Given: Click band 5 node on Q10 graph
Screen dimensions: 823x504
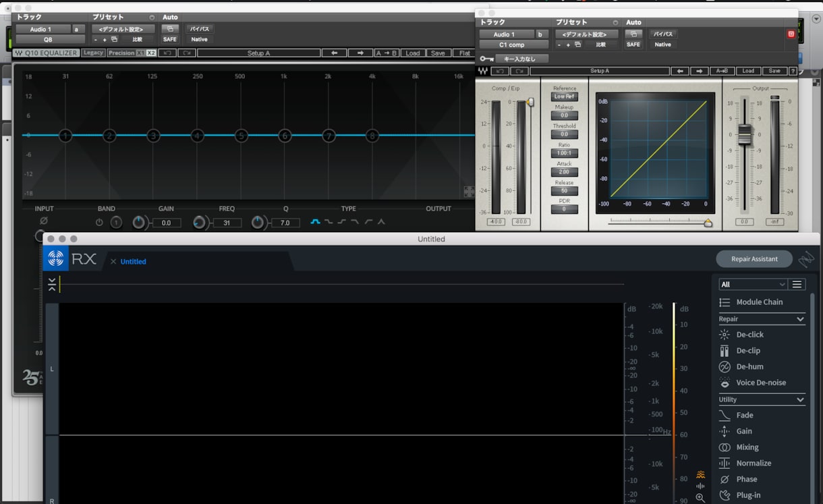Looking at the screenshot, I should (241, 136).
